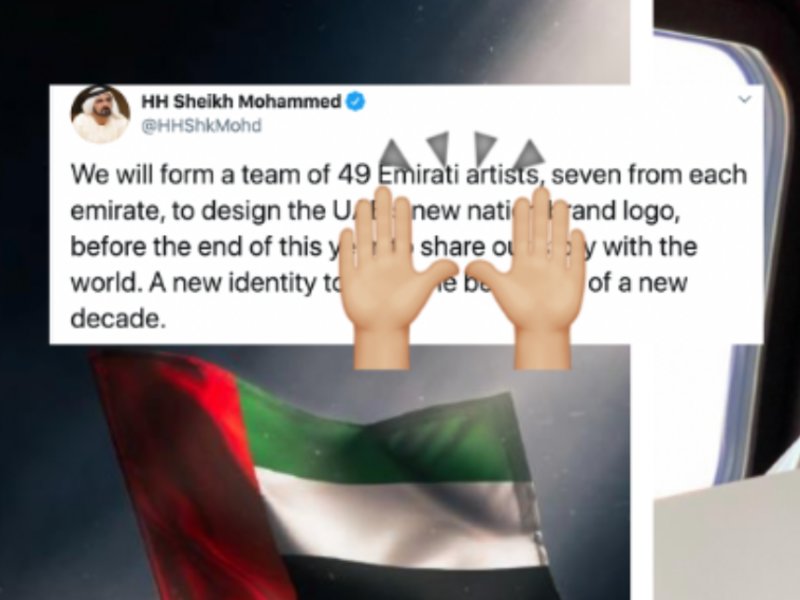Image resolution: width=800 pixels, height=600 pixels.
Task: Click 'seven from each' in the tweet
Action: pyautogui.click(x=649, y=174)
